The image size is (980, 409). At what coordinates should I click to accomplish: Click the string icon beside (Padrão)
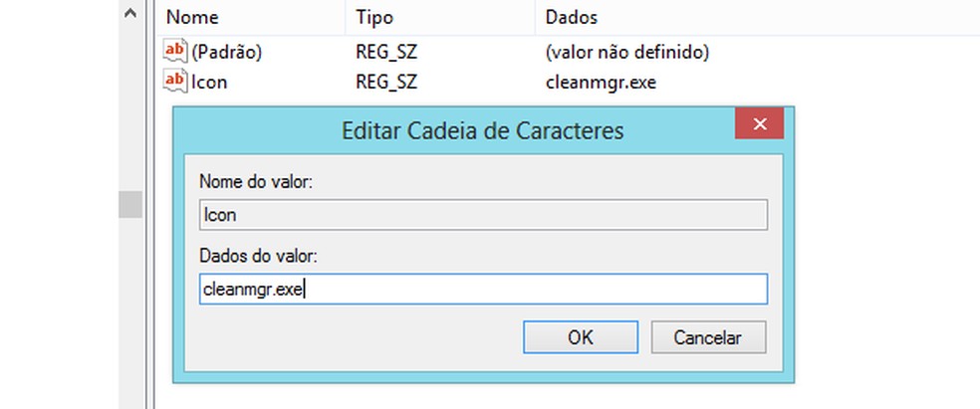[175, 51]
